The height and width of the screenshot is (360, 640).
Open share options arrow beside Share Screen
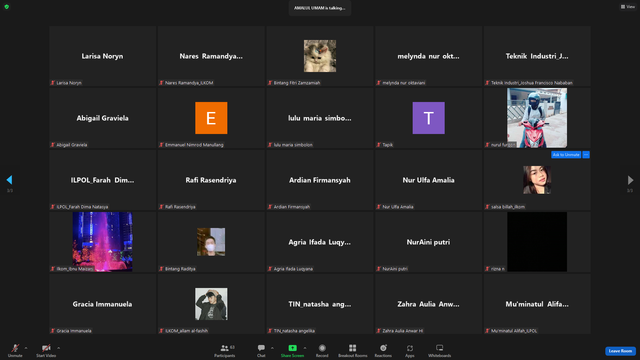305,348
